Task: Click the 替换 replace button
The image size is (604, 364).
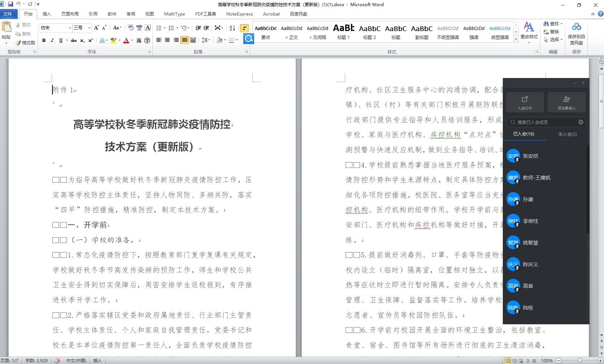Action: pos(552,32)
